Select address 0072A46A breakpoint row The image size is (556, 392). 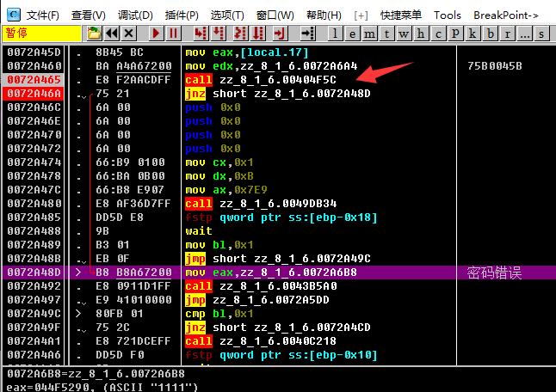coord(34,94)
